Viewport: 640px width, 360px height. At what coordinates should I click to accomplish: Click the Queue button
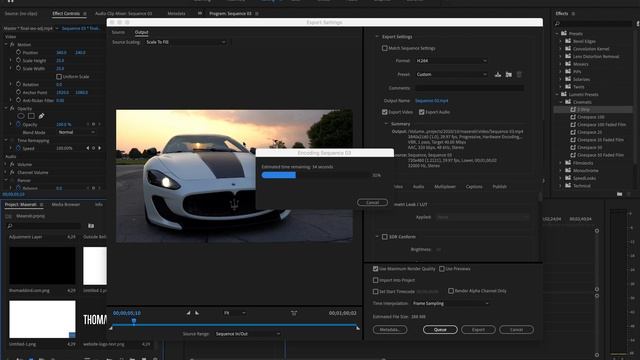[440, 329]
